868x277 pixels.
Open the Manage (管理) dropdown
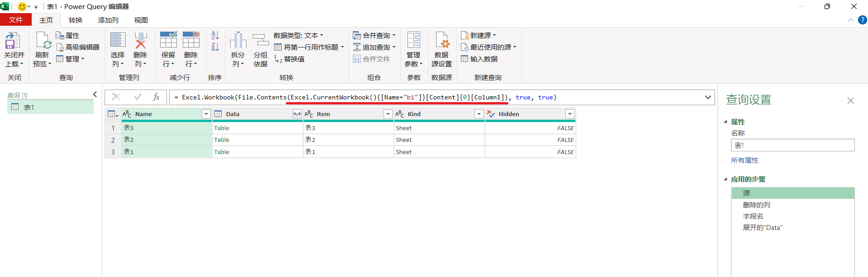[x=70, y=59]
